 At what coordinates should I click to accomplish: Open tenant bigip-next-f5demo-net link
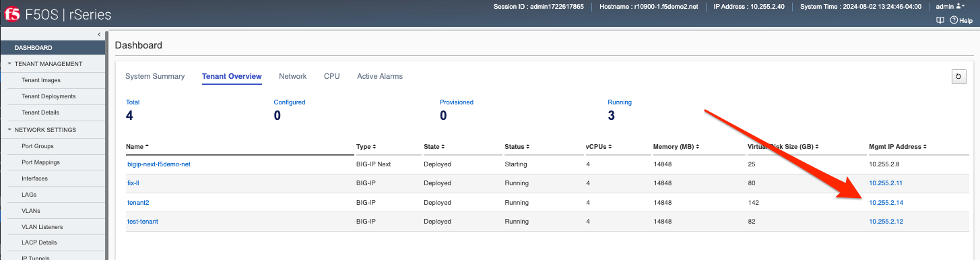159,164
